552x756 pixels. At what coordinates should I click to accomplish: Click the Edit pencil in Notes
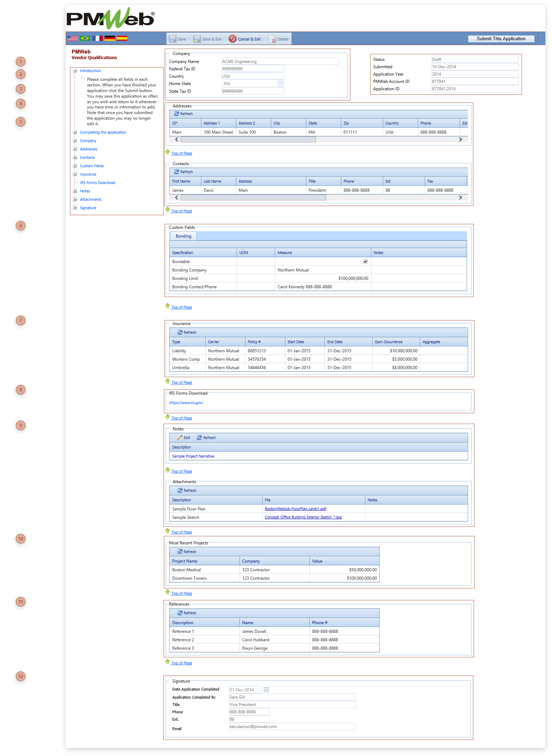184,438
